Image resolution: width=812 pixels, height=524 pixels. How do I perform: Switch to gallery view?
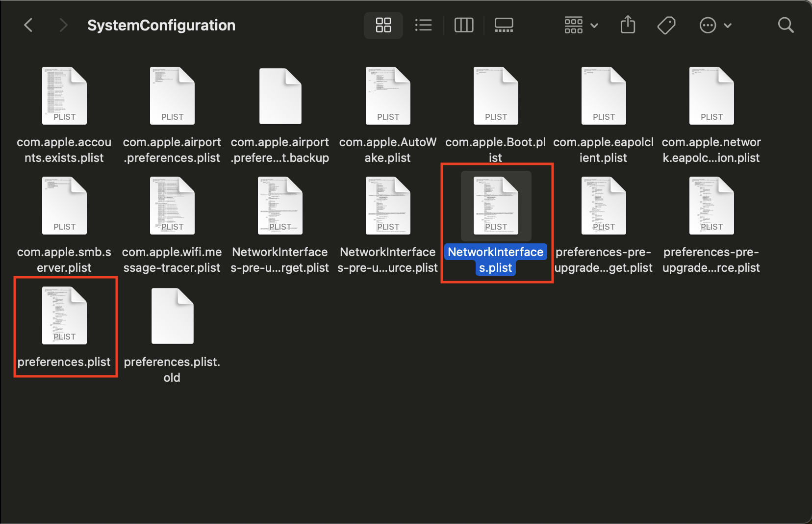(x=504, y=25)
